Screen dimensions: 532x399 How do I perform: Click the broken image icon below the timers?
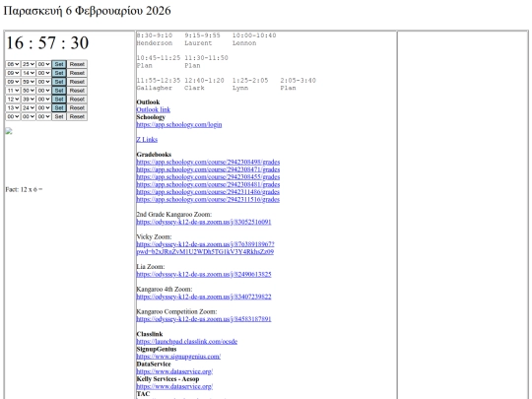(9, 131)
